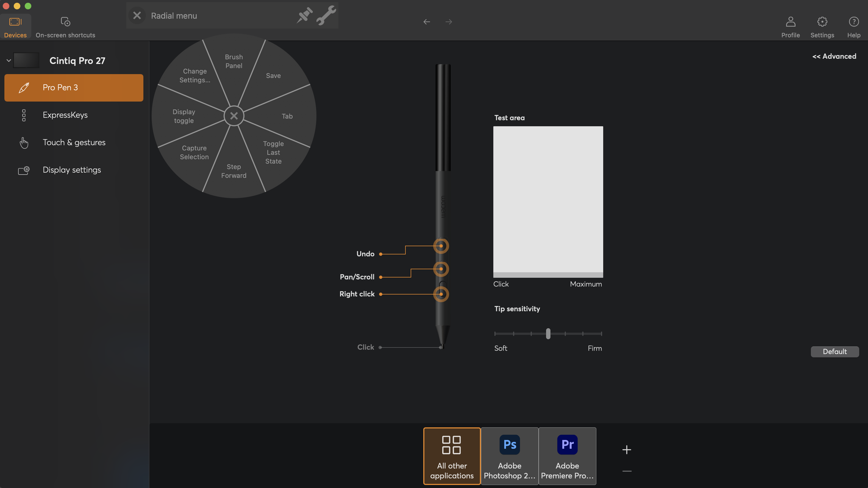Select All other applications profile

[x=452, y=456]
